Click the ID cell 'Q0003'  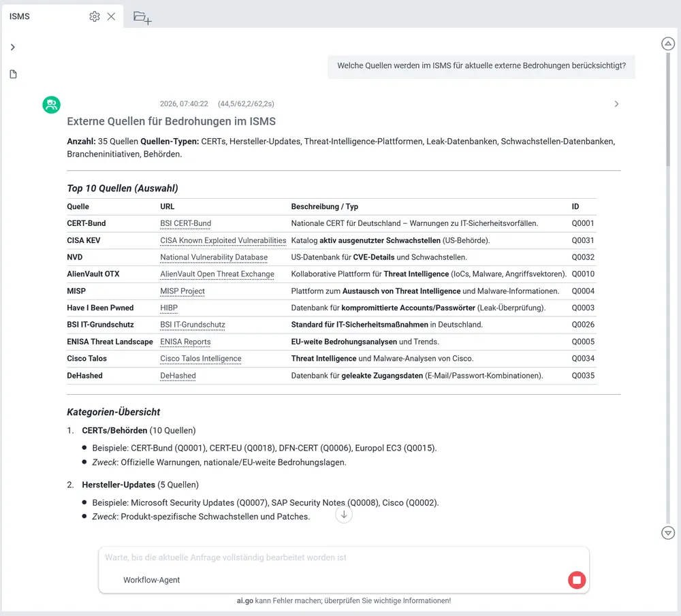pos(582,308)
